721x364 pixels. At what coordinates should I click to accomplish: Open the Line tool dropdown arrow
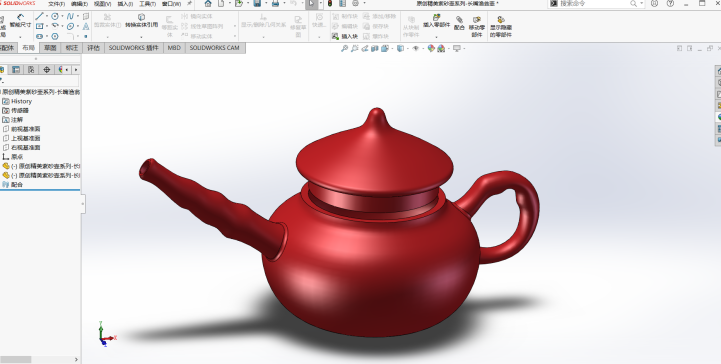(47, 17)
